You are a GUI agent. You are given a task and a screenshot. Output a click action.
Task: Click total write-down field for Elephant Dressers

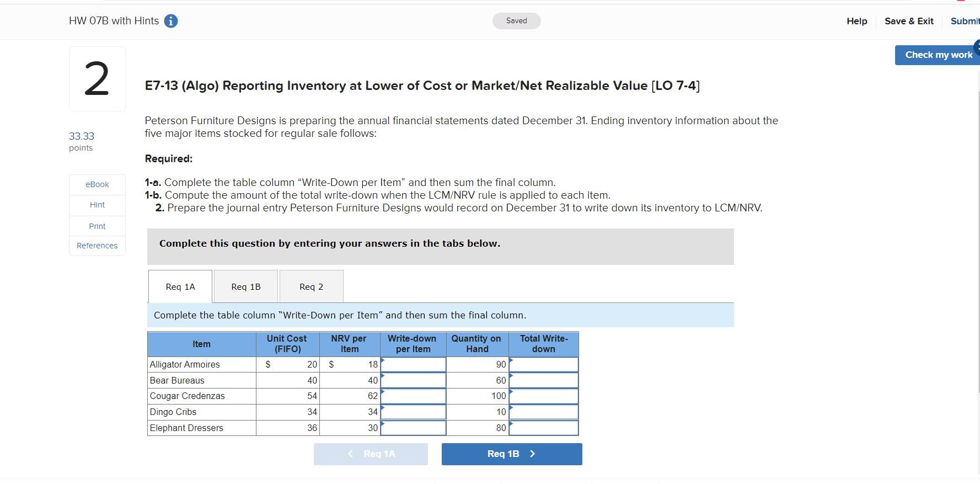tap(544, 428)
